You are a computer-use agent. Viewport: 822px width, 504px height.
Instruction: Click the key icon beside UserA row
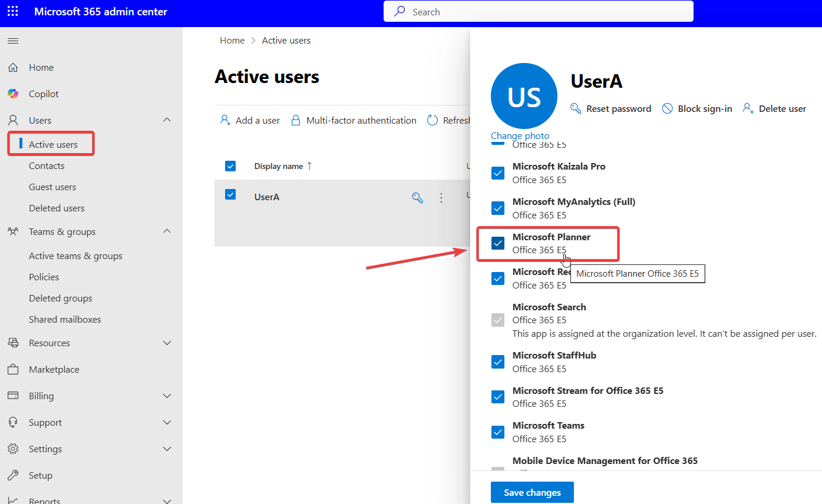pos(417,198)
